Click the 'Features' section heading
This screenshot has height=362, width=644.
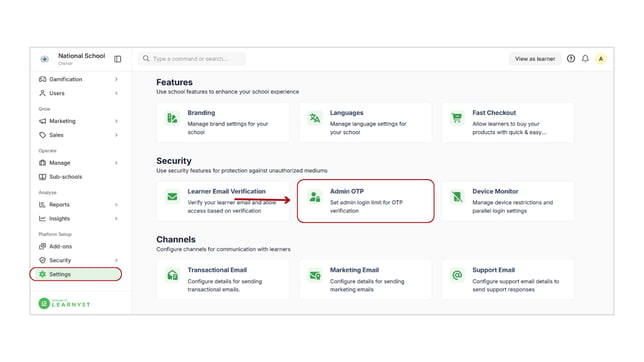174,82
